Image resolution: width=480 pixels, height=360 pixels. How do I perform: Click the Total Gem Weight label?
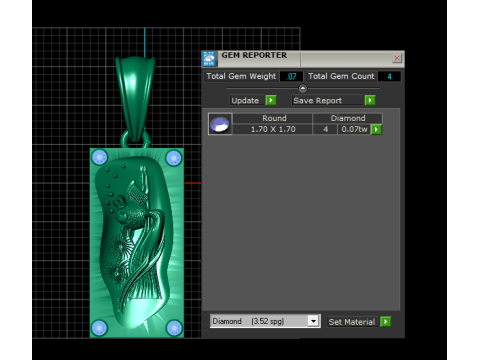(x=241, y=76)
